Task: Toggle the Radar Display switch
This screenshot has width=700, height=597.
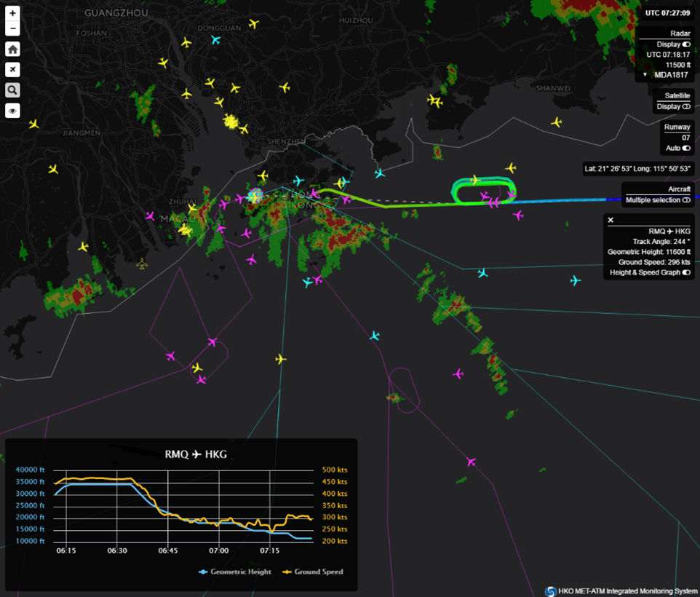Action: coord(686,44)
